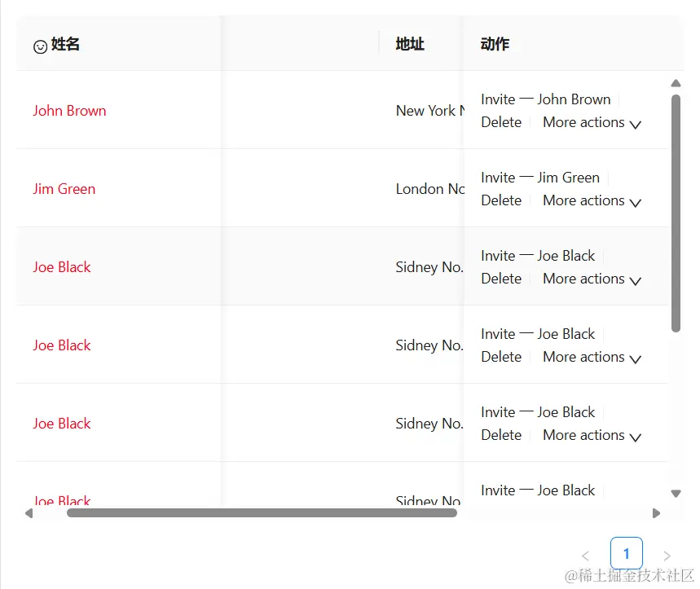
Task: Click the smiley icon beside 姓名 header
Action: coord(40,47)
